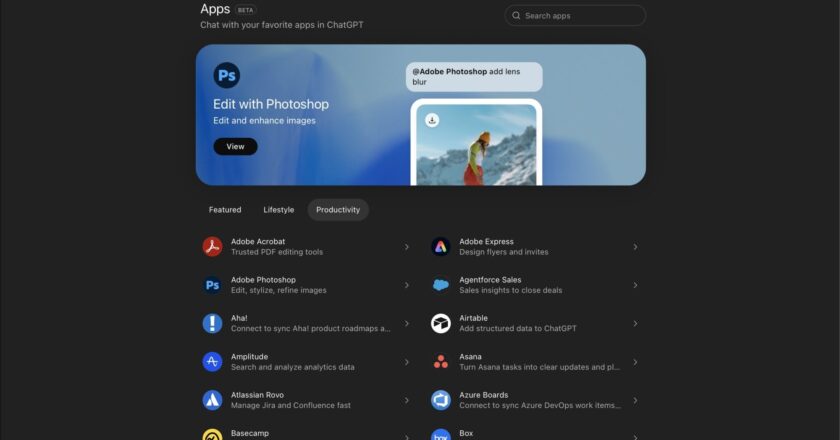
Task: Click the Adobe Photoshop list icon
Action: (212, 285)
